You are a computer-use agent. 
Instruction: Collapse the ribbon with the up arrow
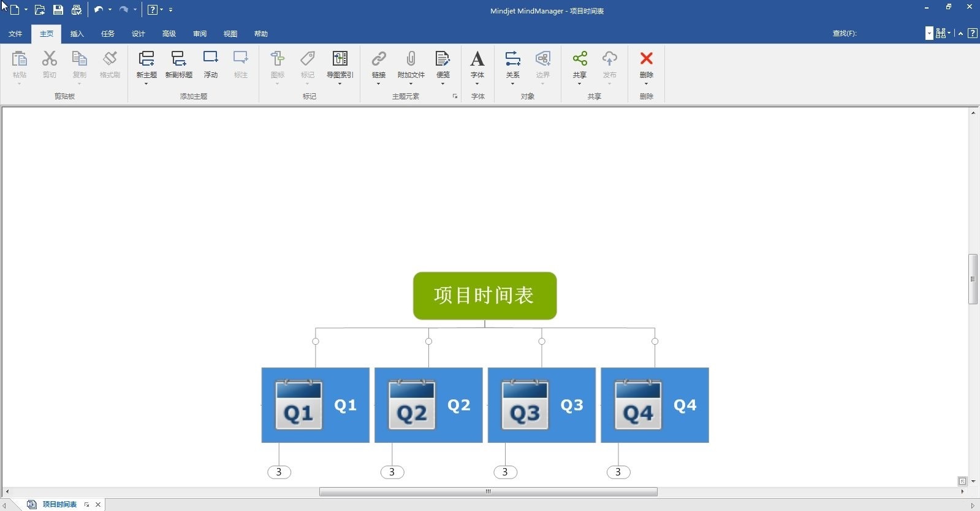(x=961, y=33)
